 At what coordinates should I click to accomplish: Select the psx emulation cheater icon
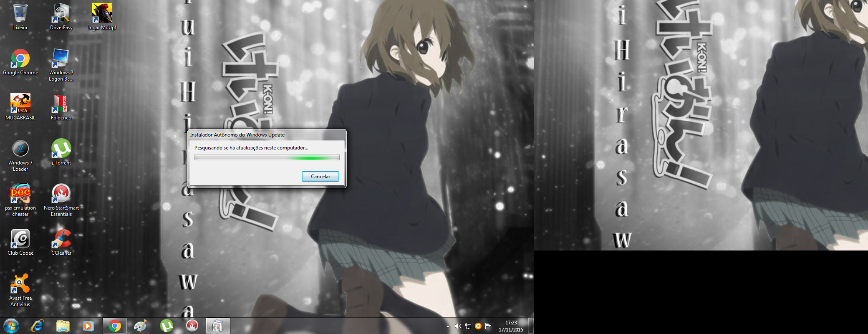click(x=20, y=195)
